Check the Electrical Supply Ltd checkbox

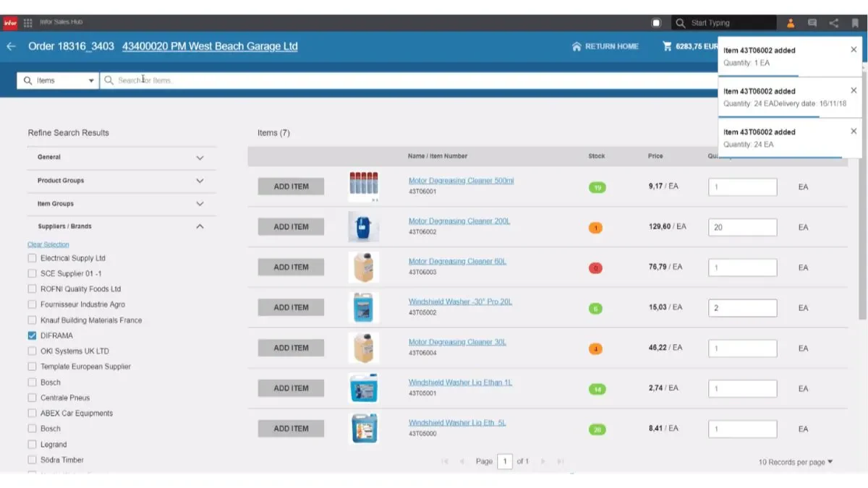32,258
